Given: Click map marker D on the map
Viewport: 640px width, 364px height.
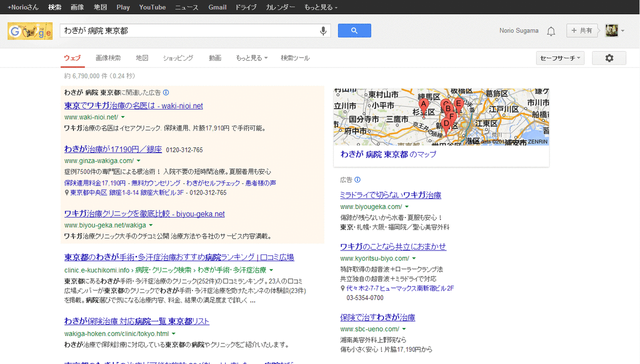Looking at the screenshot, I should point(446,125).
